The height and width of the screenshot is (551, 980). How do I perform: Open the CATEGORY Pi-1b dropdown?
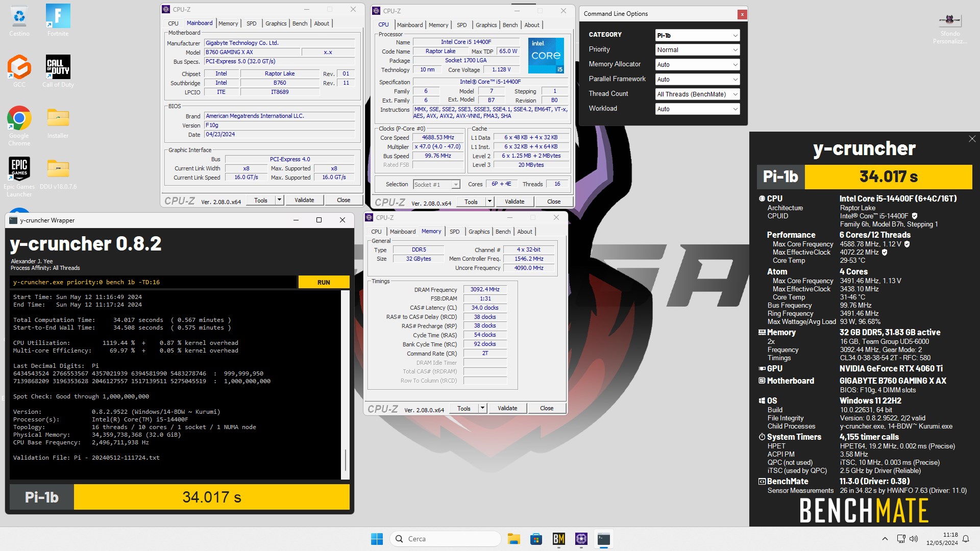click(697, 35)
